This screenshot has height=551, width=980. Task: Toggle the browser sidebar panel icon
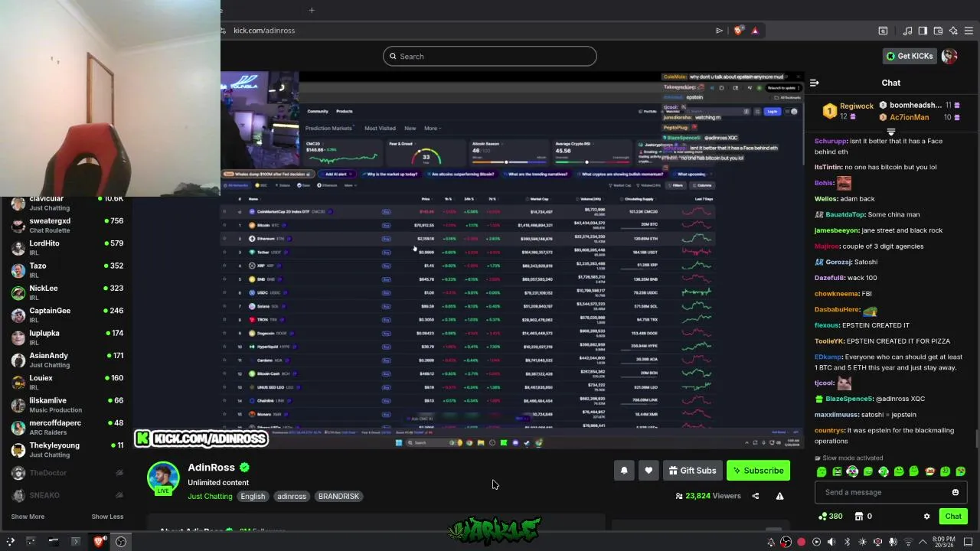click(923, 31)
